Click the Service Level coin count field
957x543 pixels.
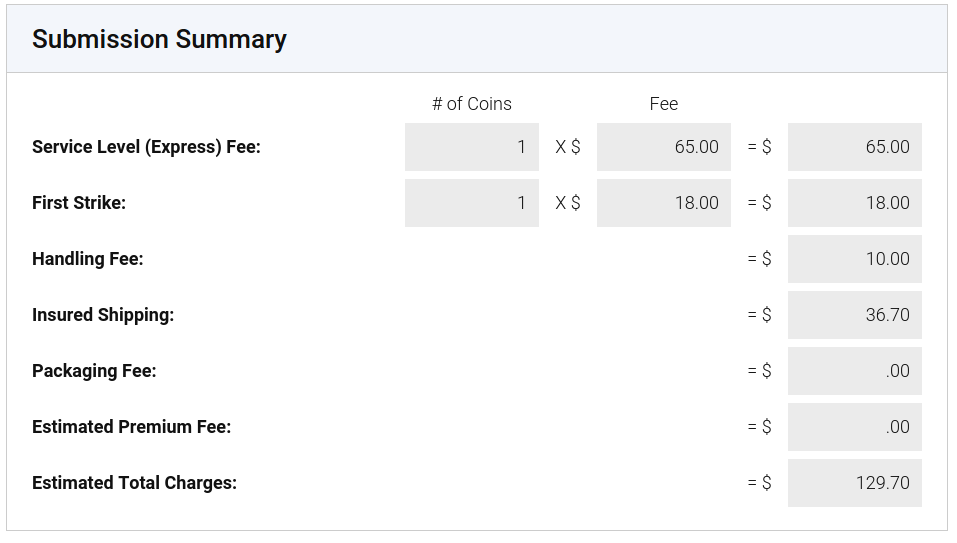471,147
